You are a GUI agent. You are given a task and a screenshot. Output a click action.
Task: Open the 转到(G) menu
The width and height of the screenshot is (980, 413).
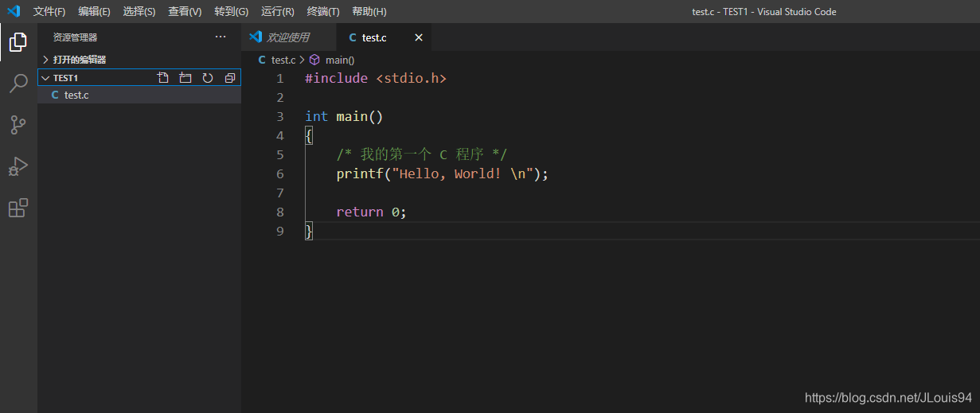pos(231,12)
